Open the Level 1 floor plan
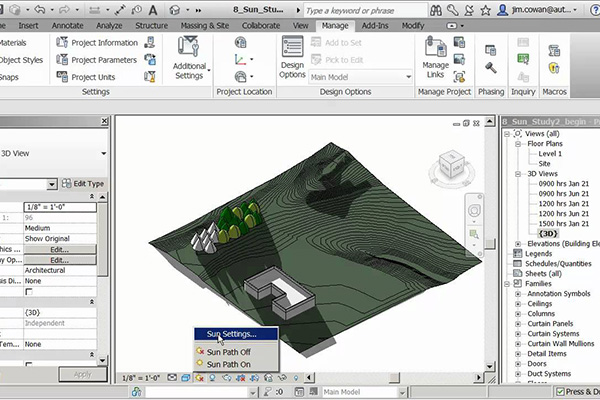The height and width of the screenshot is (400, 600). pos(550,153)
